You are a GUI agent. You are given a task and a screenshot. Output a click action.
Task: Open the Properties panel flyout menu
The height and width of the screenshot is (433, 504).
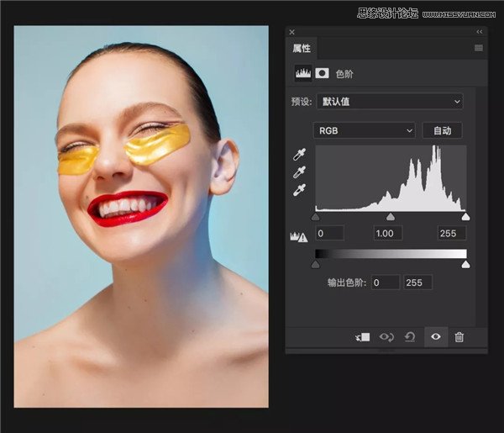[x=478, y=49]
